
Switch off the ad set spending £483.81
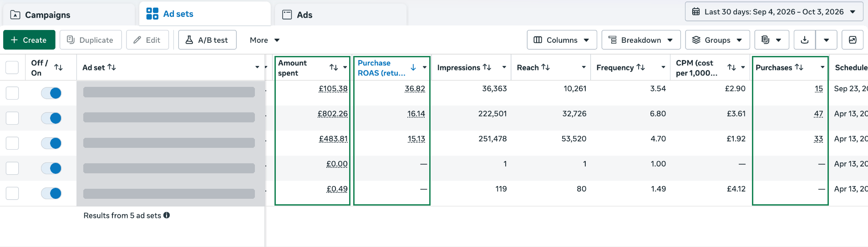(x=51, y=143)
